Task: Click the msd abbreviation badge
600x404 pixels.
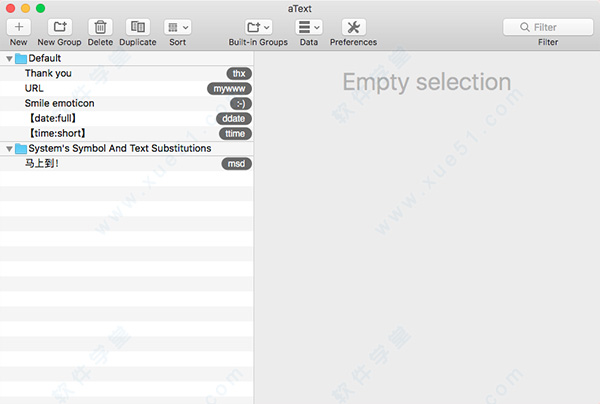Action: 236,164
